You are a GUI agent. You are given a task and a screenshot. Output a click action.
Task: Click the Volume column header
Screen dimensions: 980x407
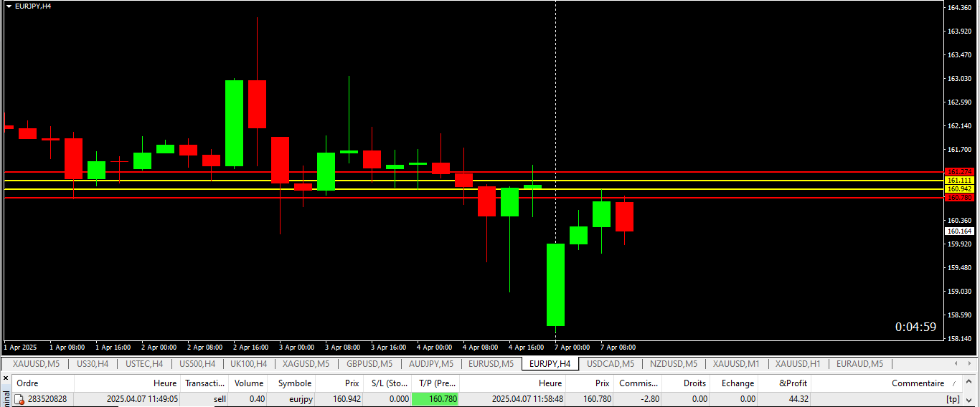249,383
